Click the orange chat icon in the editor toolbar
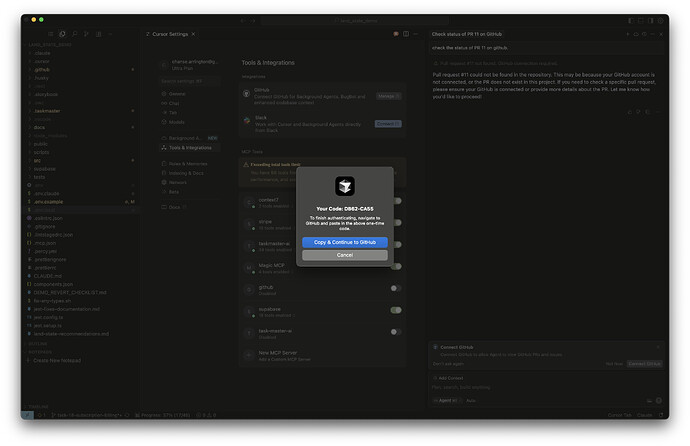The height and width of the screenshot is (446, 690). click(396, 34)
